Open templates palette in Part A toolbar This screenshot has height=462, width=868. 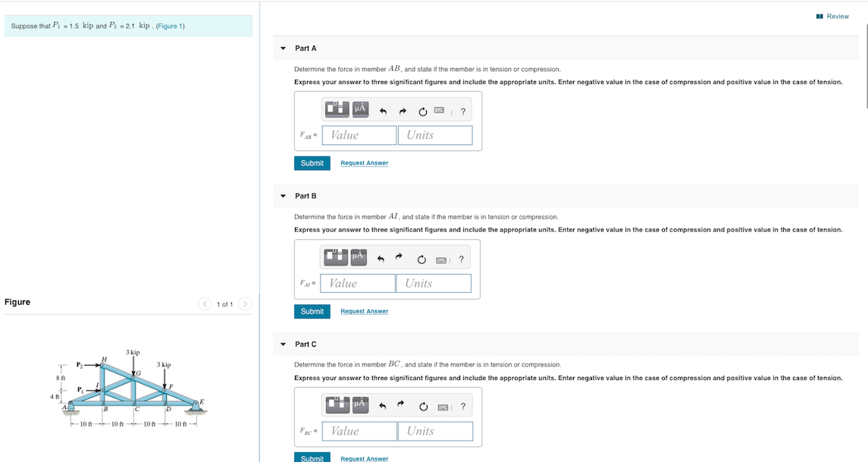337,109
